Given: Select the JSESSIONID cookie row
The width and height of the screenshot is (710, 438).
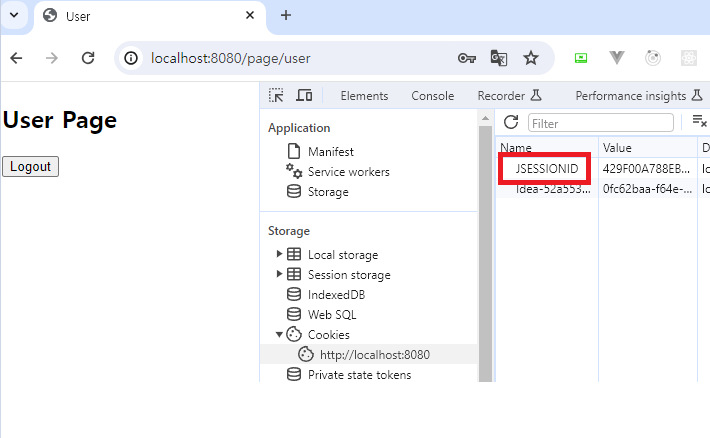Looking at the screenshot, I should (x=547, y=168).
